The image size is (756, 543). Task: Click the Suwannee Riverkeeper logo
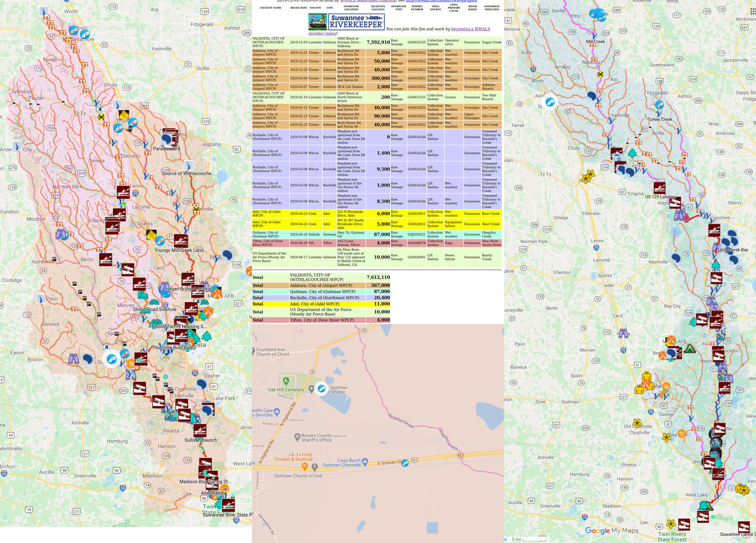pos(356,22)
